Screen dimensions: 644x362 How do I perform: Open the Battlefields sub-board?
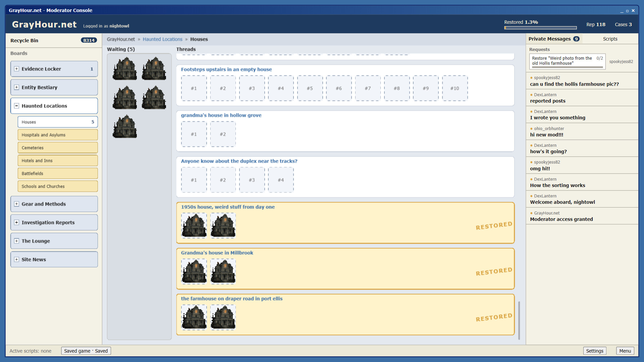tap(58, 173)
